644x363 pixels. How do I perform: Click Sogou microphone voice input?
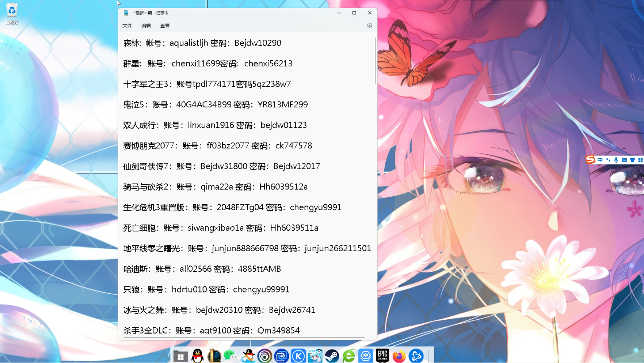616,160
